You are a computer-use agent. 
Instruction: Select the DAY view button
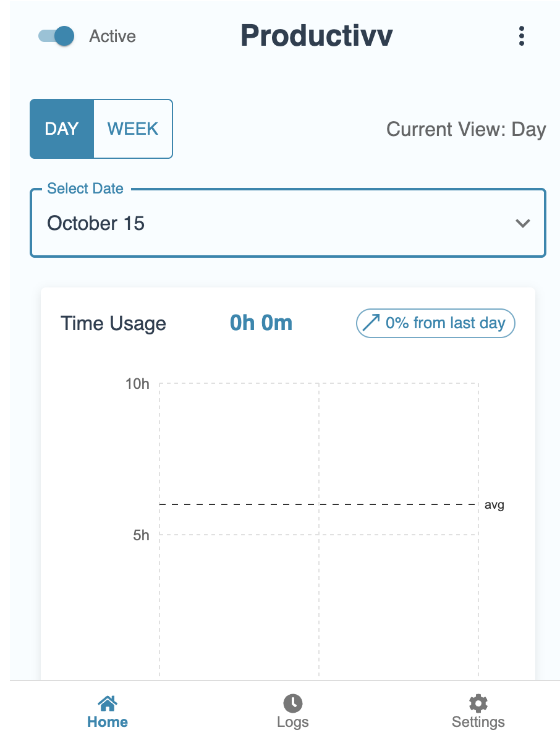coord(62,129)
